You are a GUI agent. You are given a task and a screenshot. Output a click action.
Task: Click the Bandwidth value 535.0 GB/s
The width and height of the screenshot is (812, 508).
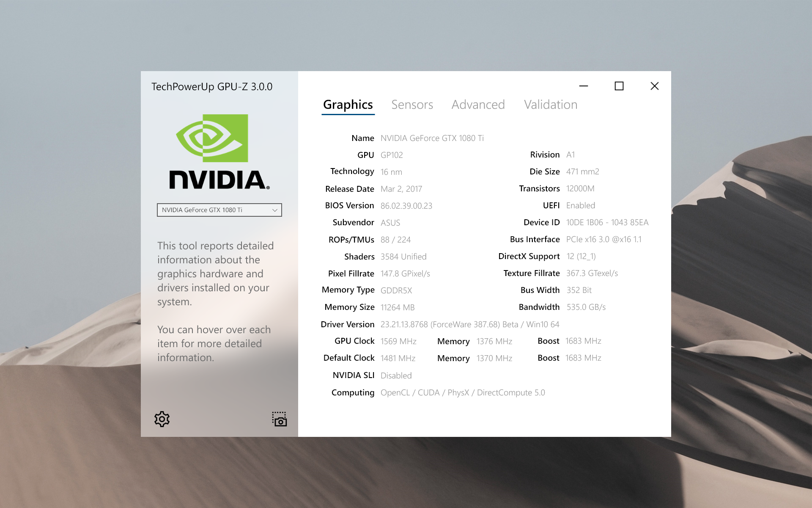click(x=586, y=307)
